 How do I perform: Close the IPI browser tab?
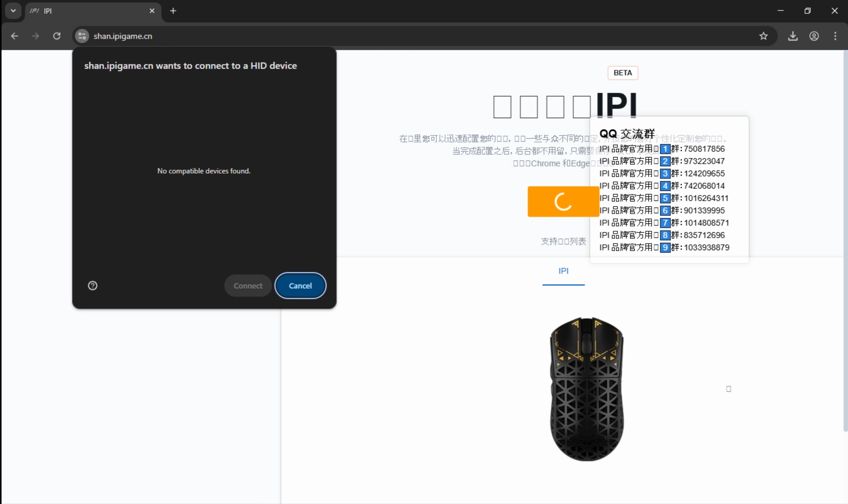point(152,11)
